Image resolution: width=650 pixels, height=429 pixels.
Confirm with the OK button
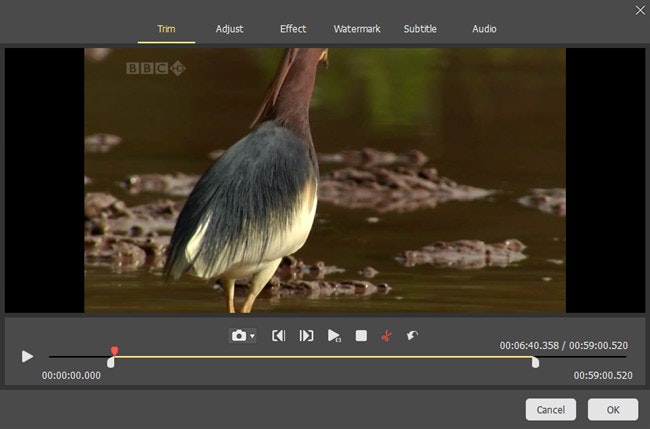612,410
